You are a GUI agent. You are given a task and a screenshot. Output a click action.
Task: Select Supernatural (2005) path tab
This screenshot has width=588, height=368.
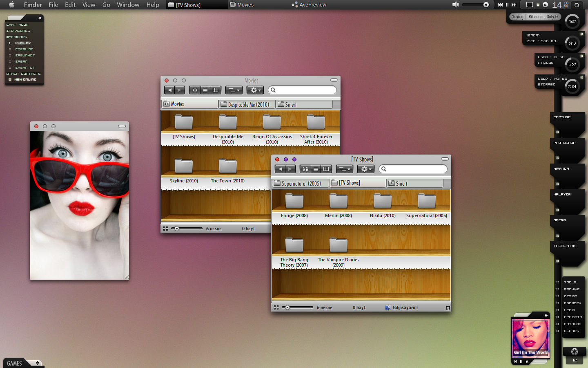(301, 183)
